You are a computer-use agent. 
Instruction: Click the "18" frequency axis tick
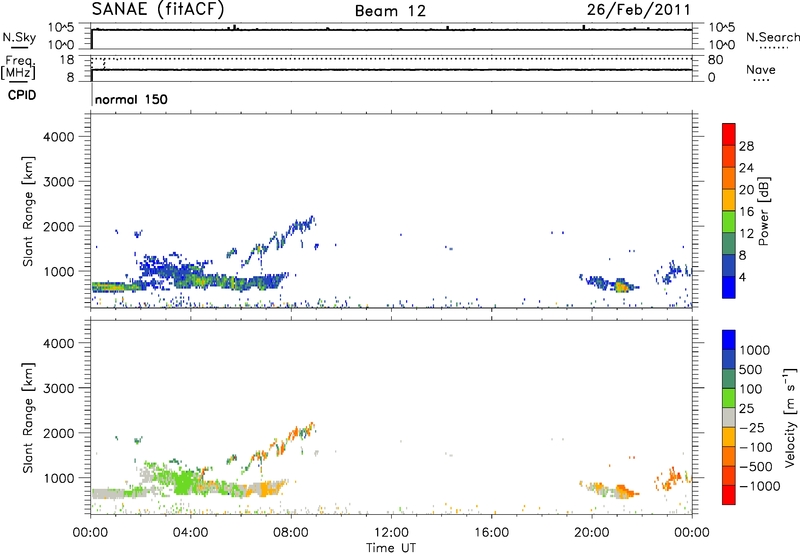[67, 59]
